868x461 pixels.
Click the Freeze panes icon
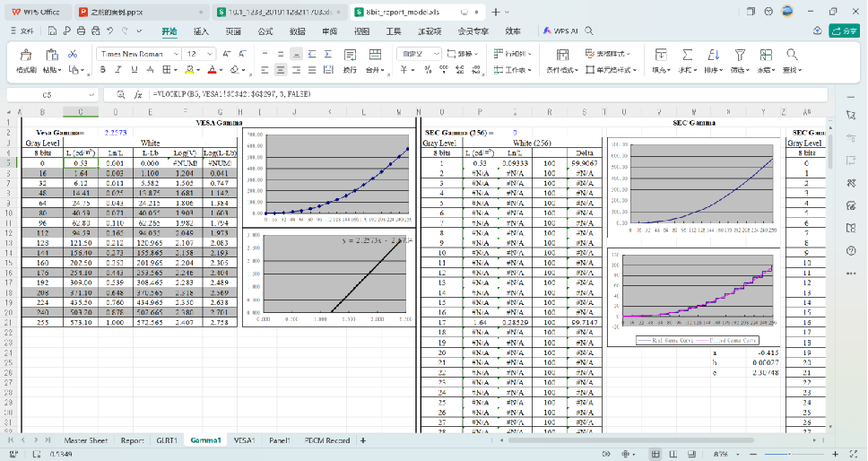pyautogui.click(x=766, y=54)
